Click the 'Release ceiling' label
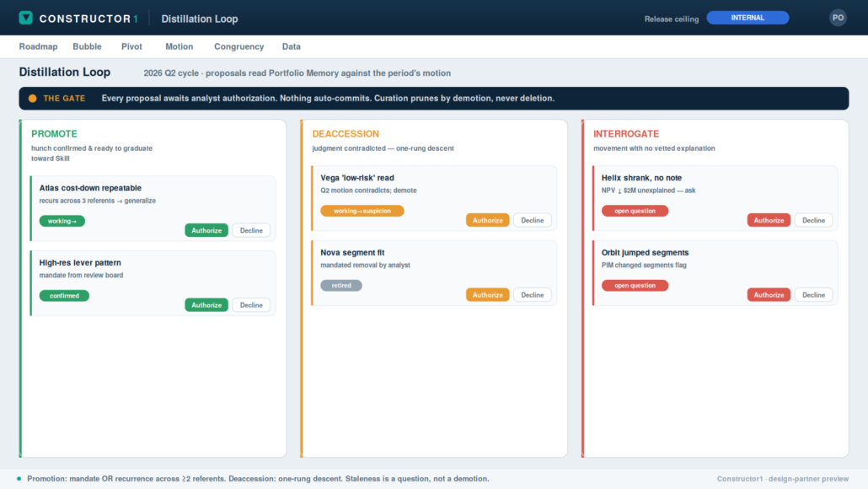This screenshot has width=868, height=489. (672, 19)
